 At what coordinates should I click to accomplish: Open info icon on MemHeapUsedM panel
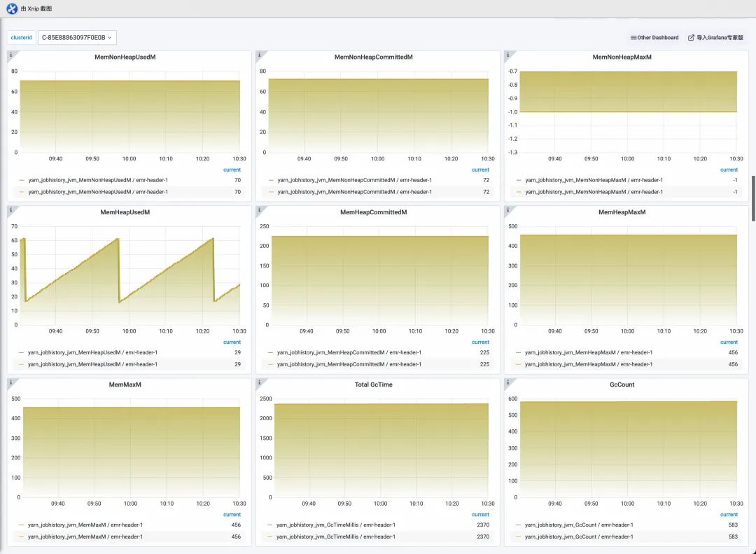[10, 210]
